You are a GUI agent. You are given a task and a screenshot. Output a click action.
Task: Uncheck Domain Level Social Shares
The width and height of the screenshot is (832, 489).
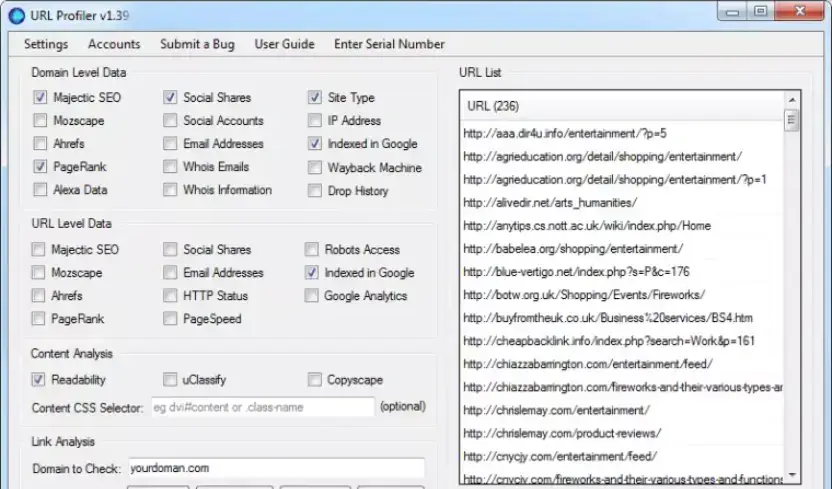[170, 97]
